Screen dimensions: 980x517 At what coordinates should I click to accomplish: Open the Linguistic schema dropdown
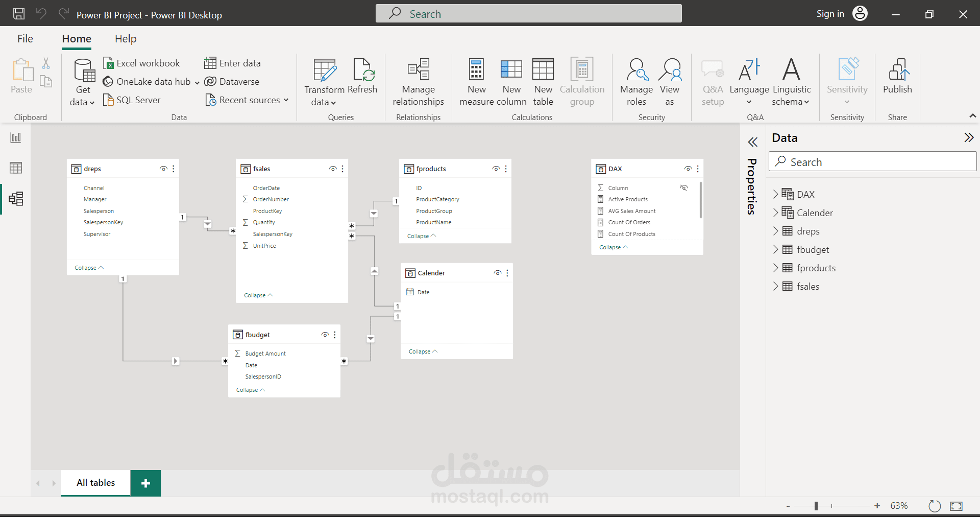[791, 82]
